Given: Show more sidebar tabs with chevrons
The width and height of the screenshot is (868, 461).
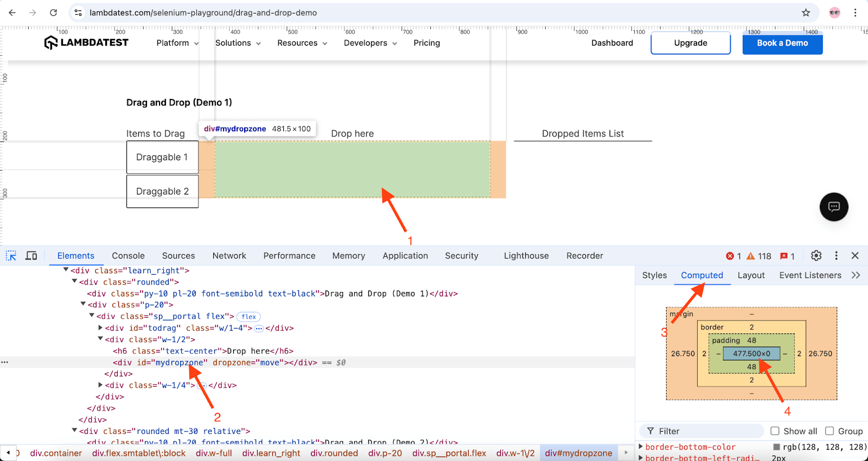Looking at the screenshot, I should pyautogui.click(x=856, y=275).
